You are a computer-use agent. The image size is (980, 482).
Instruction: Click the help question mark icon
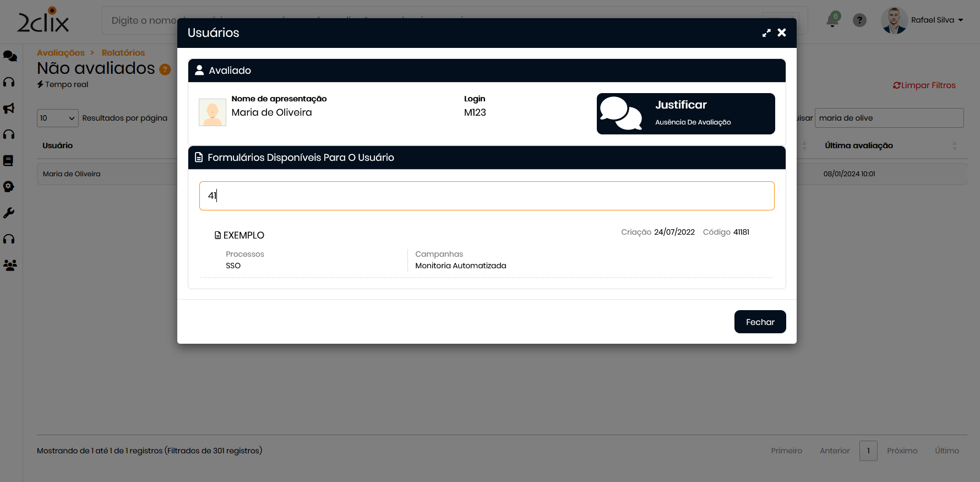pyautogui.click(x=859, y=20)
